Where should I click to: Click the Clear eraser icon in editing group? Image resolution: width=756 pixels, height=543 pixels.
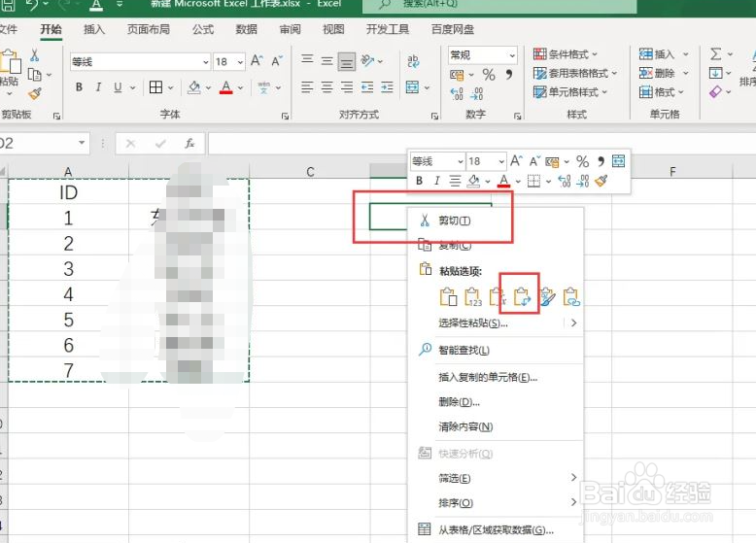click(x=715, y=91)
